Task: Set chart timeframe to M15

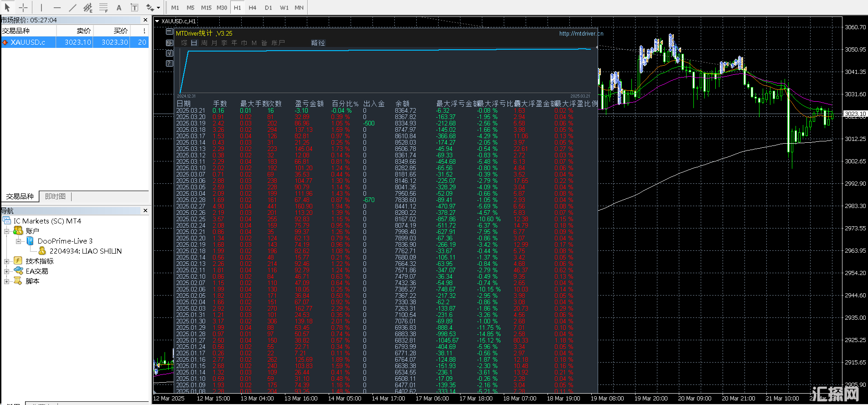Action: point(206,8)
